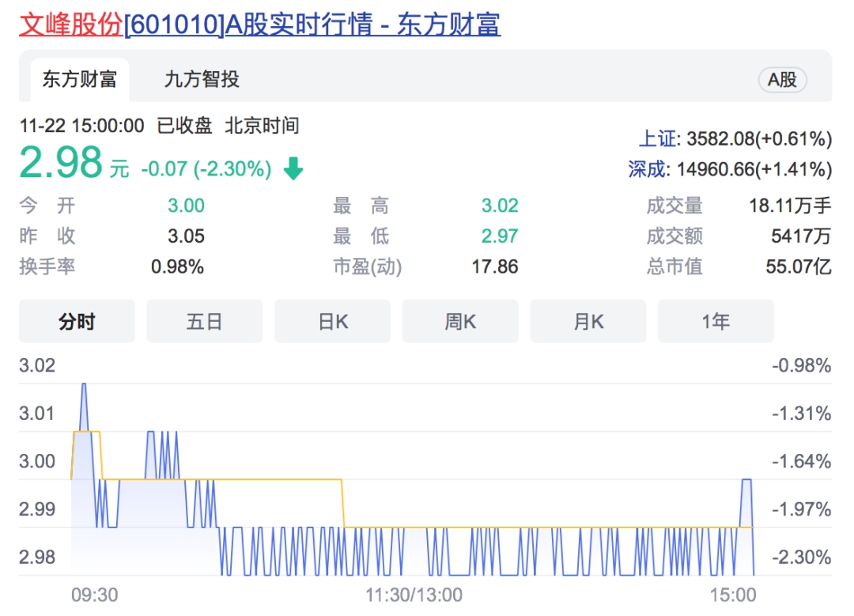This screenshot has width=854, height=616.
Task: Switch to the 九方智投 tab
Action: pyautogui.click(x=202, y=79)
